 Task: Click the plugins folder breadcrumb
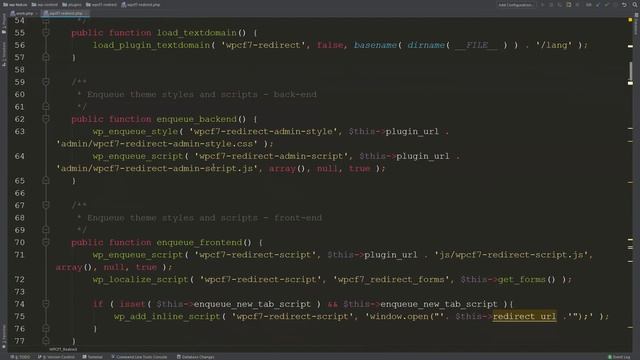(72, 5)
